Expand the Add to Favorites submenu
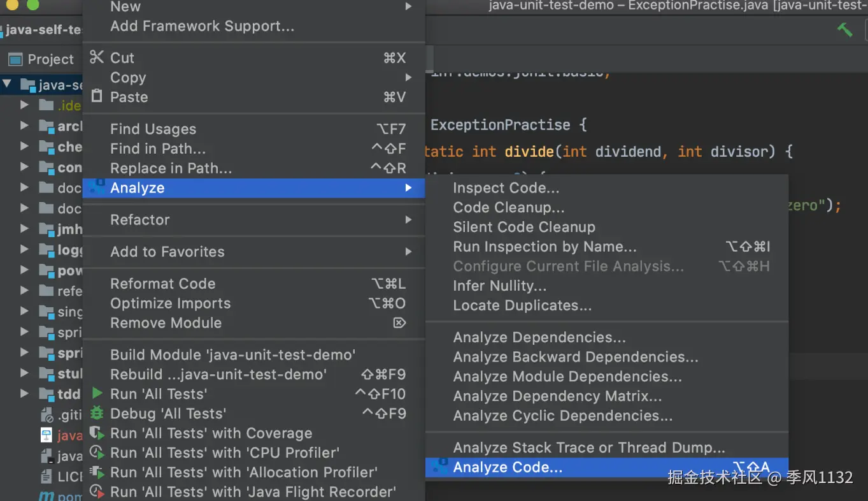 (408, 251)
